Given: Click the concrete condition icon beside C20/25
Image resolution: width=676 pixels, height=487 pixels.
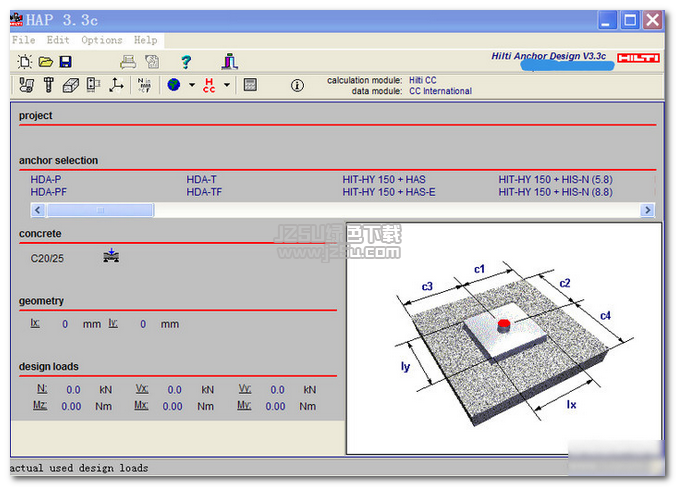Looking at the screenshot, I should point(111,256).
